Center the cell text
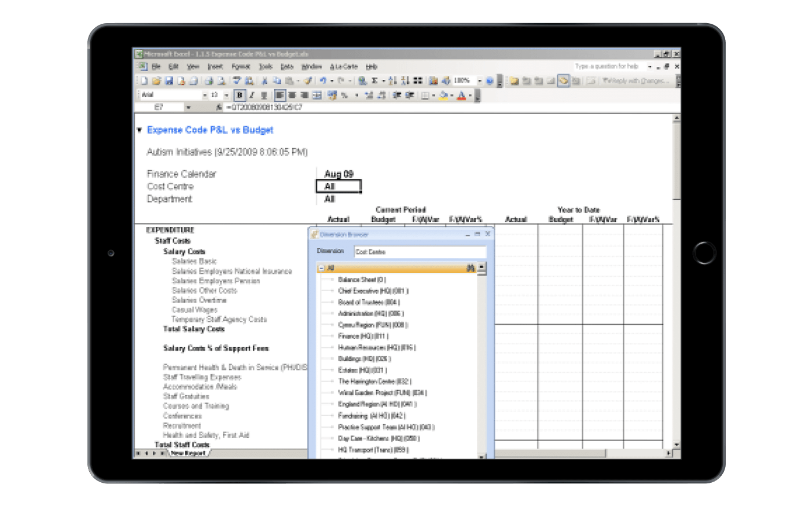The image size is (812, 521). tap(292, 95)
